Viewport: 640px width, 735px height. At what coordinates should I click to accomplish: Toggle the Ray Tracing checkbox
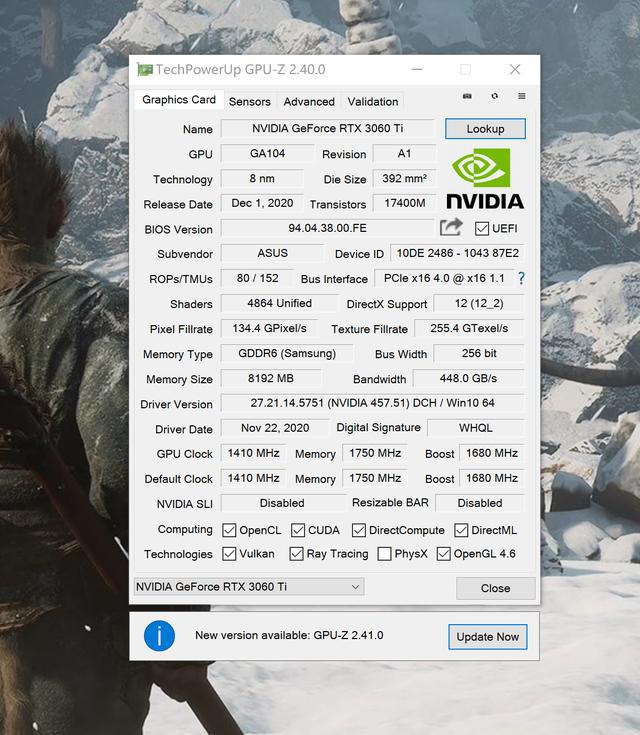[296, 554]
